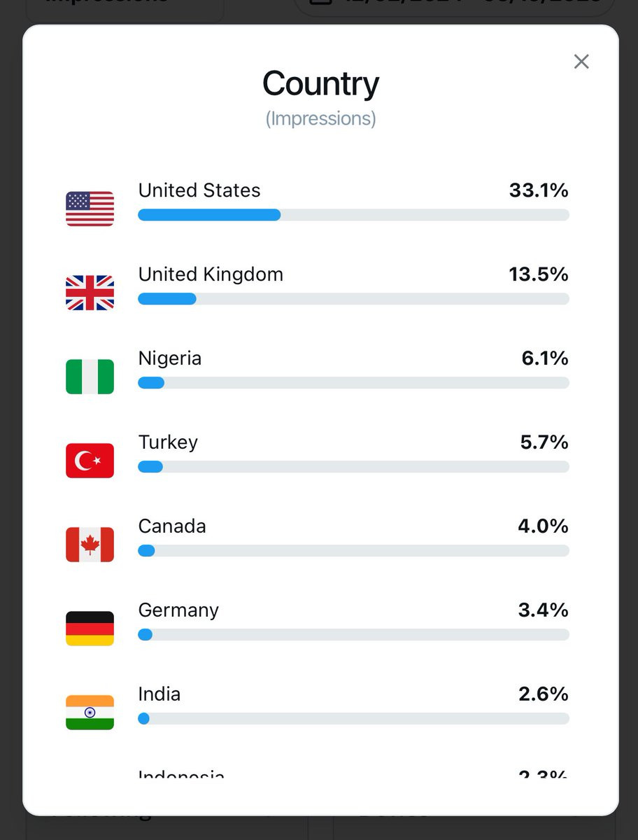Click the United Kingdom flag icon
The width and height of the screenshot is (638, 840).
[x=90, y=293]
